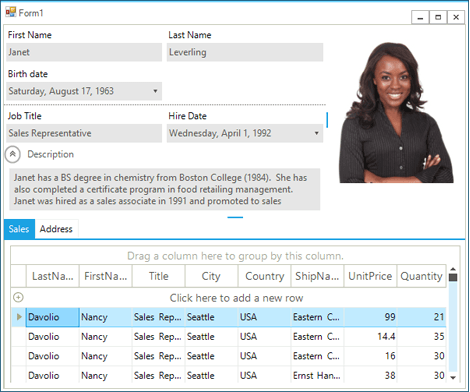Click the plus icon to add a new row
Viewport: 470px width, 392px height.
[18, 297]
